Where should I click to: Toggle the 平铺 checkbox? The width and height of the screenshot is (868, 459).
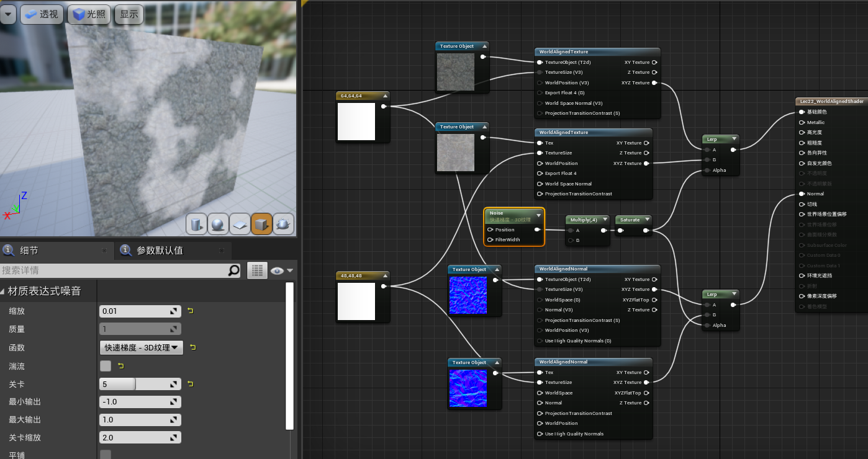[106, 455]
